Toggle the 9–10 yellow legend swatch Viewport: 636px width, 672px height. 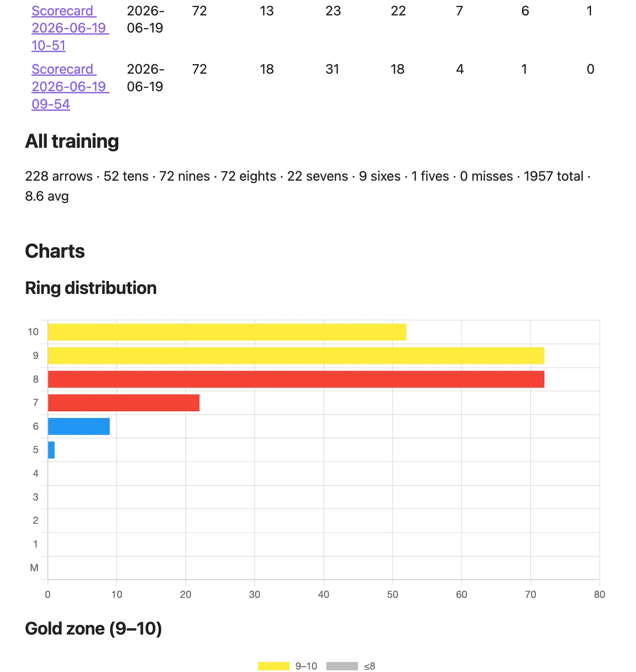(273, 666)
